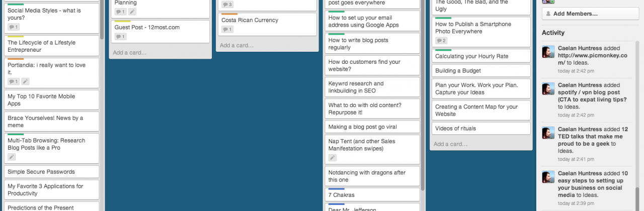Screen dimensions: 644x211
Task: Click comment badge on Costa Rican Currency card
Action: (x=227, y=30)
